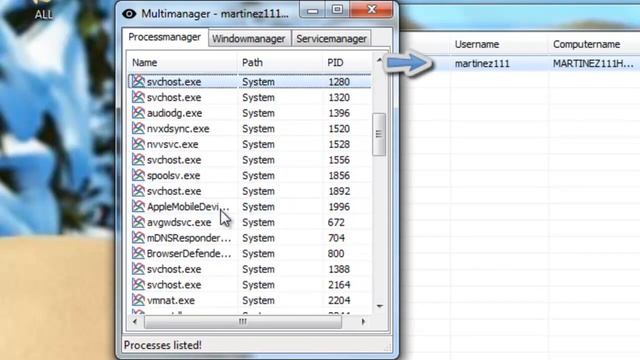Select the audiodg.exe process name
Screen dimensions: 640x360
coord(174,113)
